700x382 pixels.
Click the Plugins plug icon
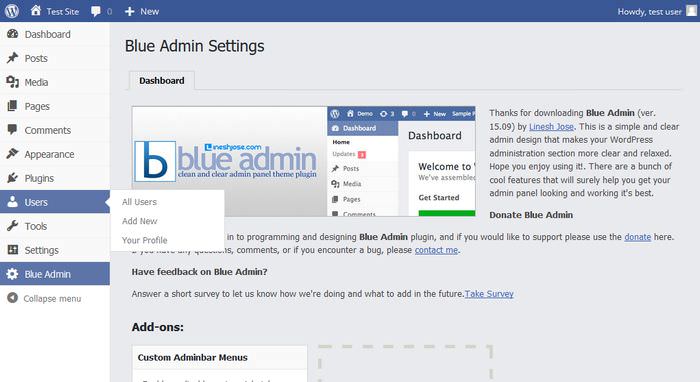12,178
